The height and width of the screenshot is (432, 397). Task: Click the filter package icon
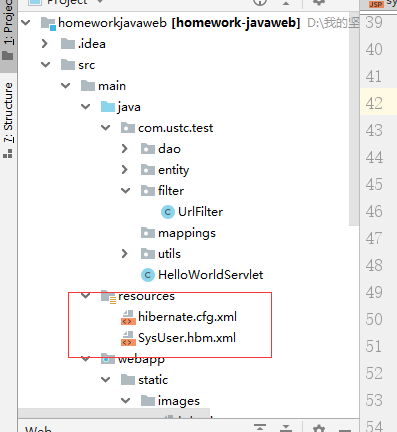(x=148, y=191)
